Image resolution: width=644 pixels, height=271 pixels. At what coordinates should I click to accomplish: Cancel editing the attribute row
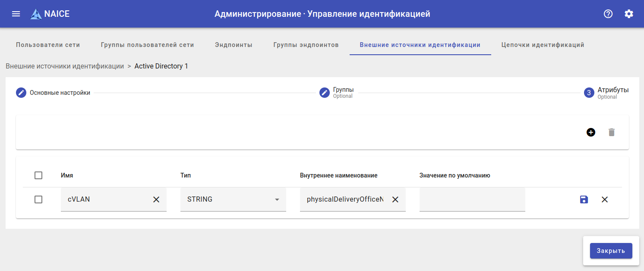tap(605, 199)
